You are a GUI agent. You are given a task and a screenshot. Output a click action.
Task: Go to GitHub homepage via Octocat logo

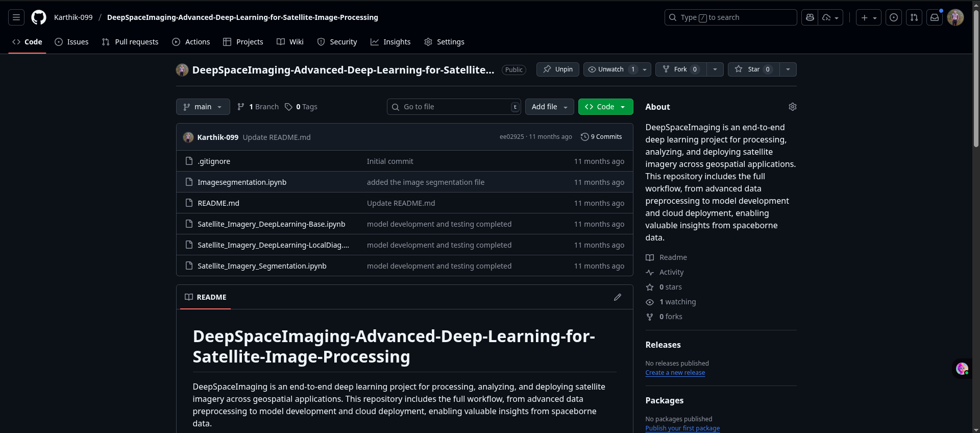click(x=39, y=17)
